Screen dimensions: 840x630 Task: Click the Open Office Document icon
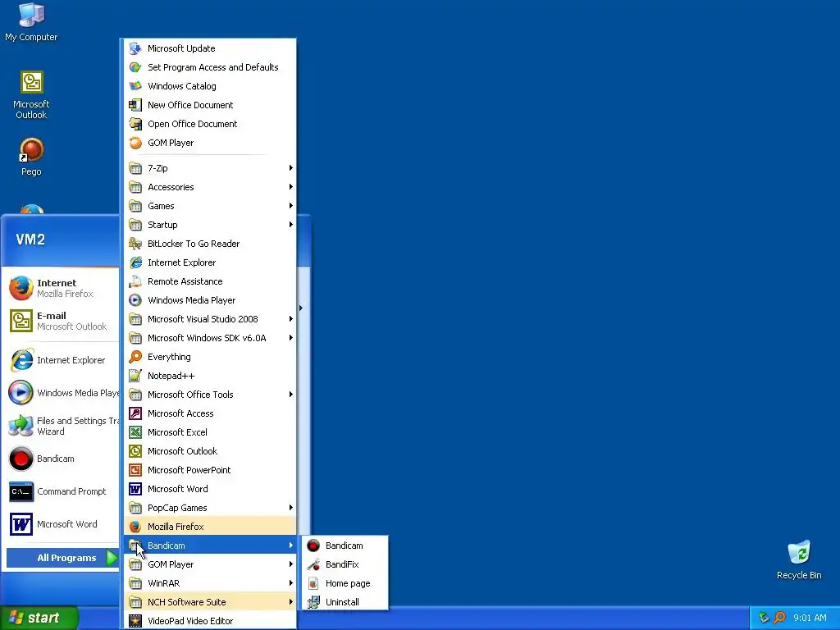click(135, 124)
